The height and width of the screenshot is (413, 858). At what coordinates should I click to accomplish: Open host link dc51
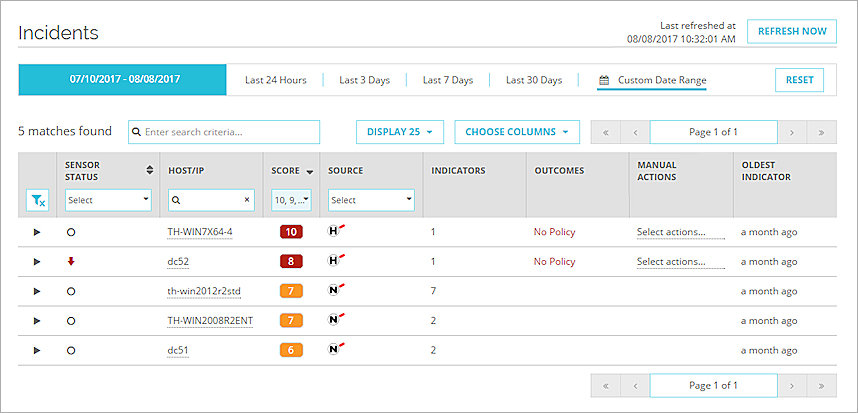pyautogui.click(x=178, y=351)
